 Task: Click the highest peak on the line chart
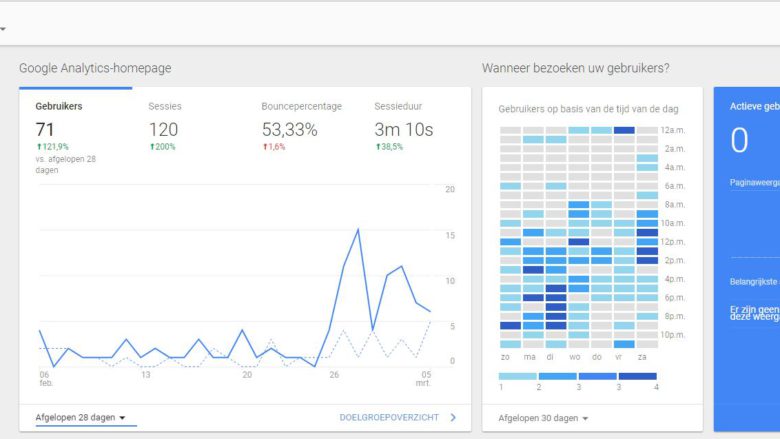pos(358,229)
